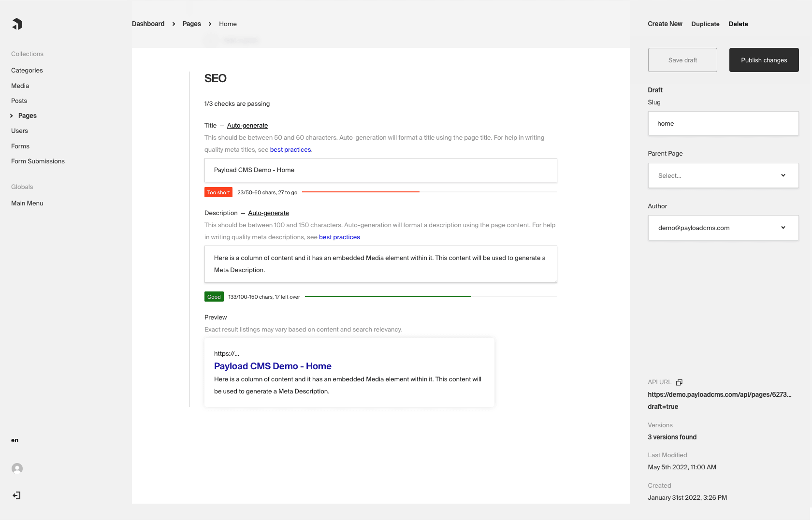This screenshot has height=522, width=812.
Task: Click Create New in the top bar
Action: 665,24
